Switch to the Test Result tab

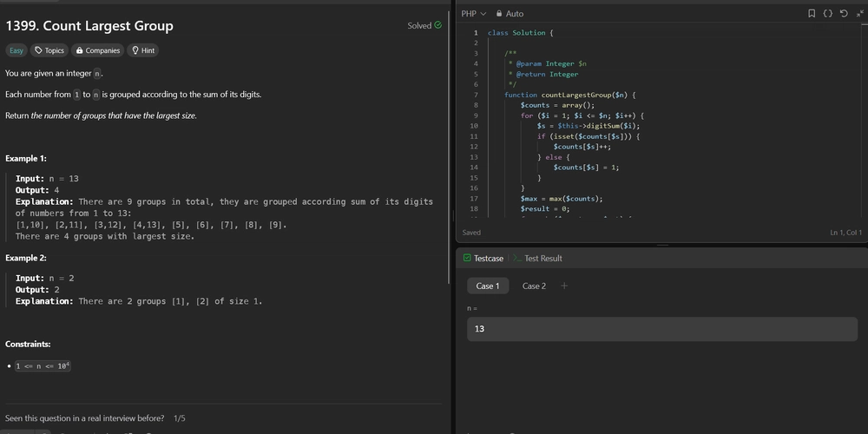click(x=537, y=258)
